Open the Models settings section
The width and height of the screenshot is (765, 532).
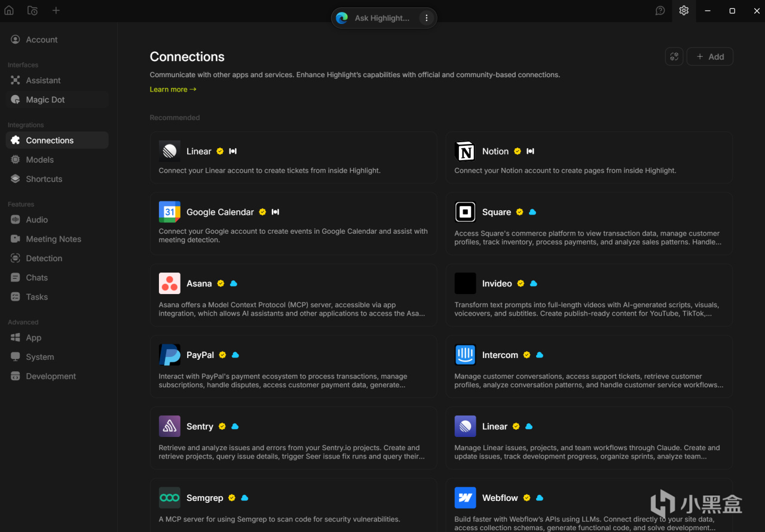(57, 160)
